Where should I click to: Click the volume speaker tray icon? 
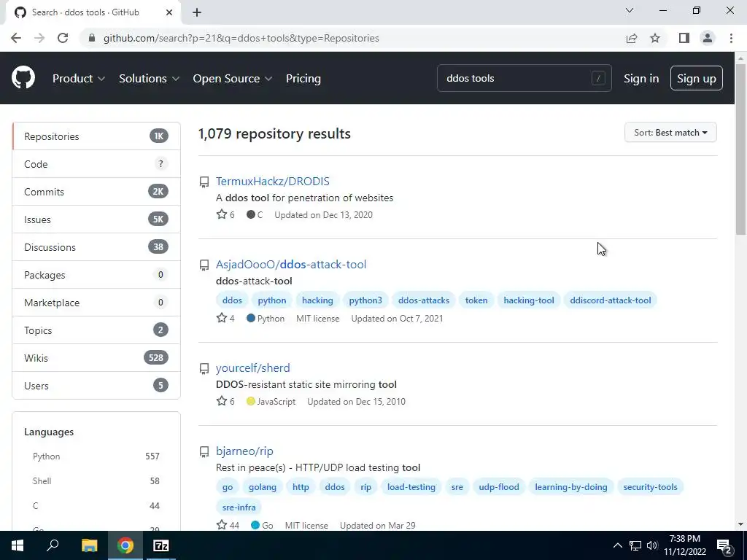pyautogui.click(x=651, y=545)
